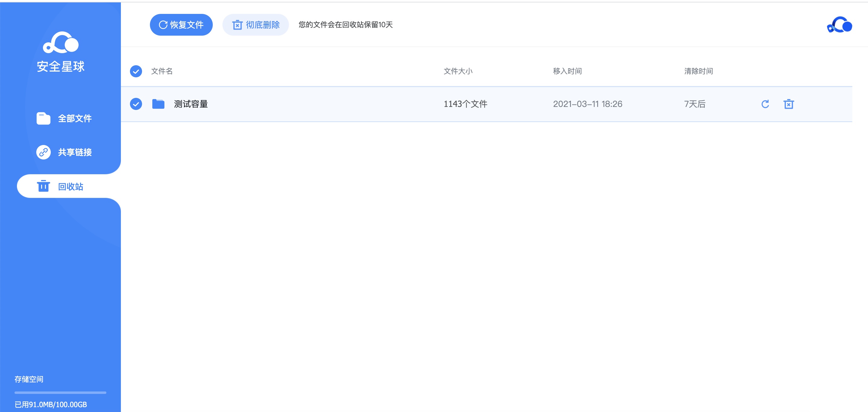Click the 文件名 column header
Screen dimensions: 868x412
[x=162, y=71]
